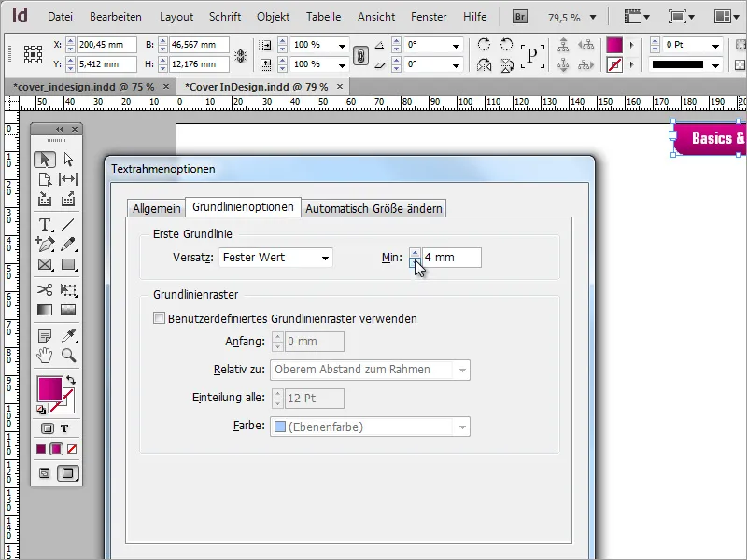Click the stroke none swatch in control panel
747x560 pixels.
pyautogui.click(x=614, y=64)
